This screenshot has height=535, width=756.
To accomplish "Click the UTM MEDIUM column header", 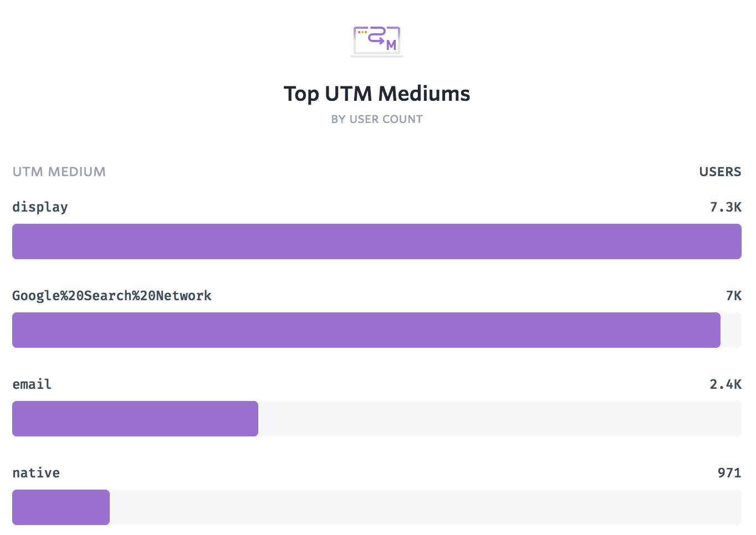I will pyautogui.click(x=59, y=172).
